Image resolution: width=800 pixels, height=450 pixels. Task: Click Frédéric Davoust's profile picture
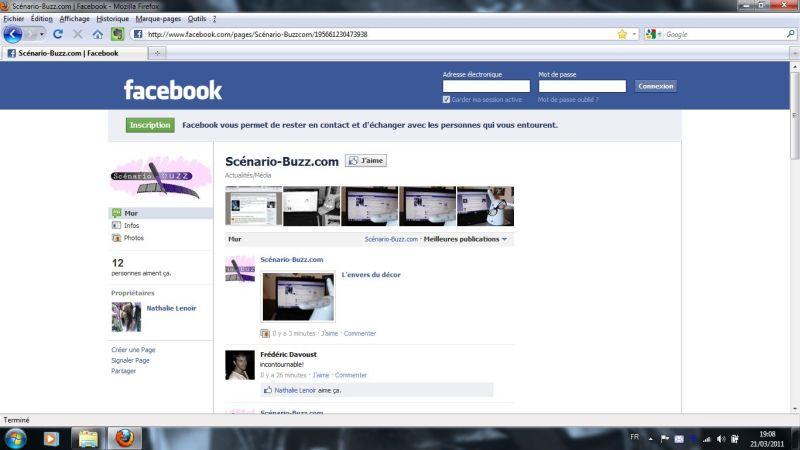(240, 365)
